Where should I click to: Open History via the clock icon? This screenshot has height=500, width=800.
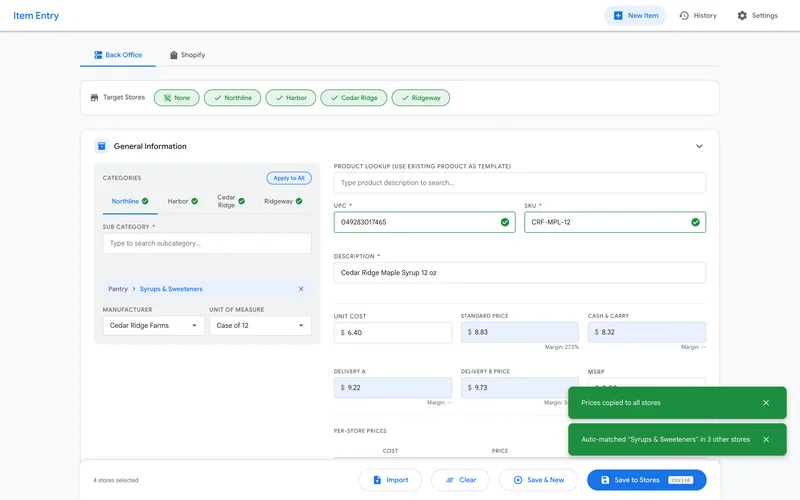(x=684, y=15)
